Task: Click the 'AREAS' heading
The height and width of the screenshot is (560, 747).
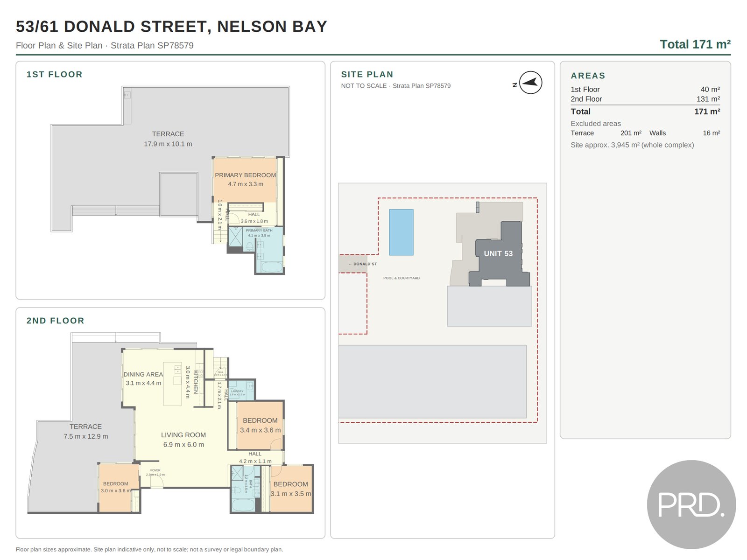Action: pyautogui.click(x=588, y=76)
